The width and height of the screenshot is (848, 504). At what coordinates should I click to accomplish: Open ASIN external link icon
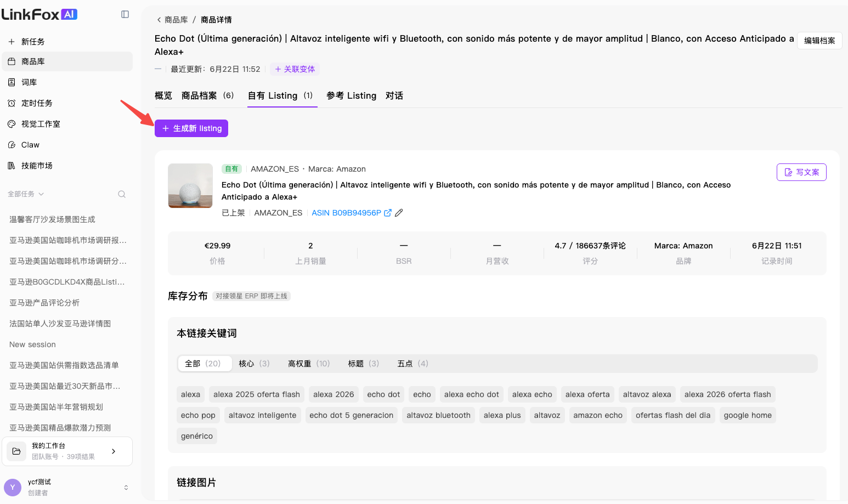click(388, 213)
